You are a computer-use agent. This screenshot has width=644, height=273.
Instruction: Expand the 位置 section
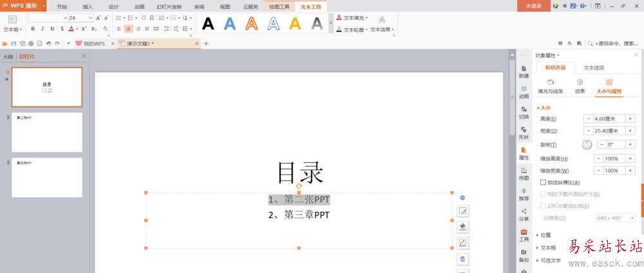click(x=544, y=235)
